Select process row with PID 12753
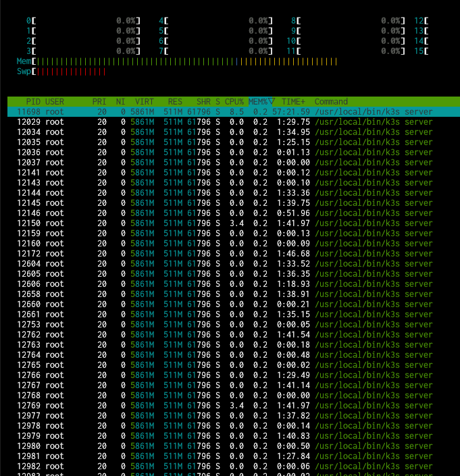Viewport: 460px width, 476px height. point(234,325)
